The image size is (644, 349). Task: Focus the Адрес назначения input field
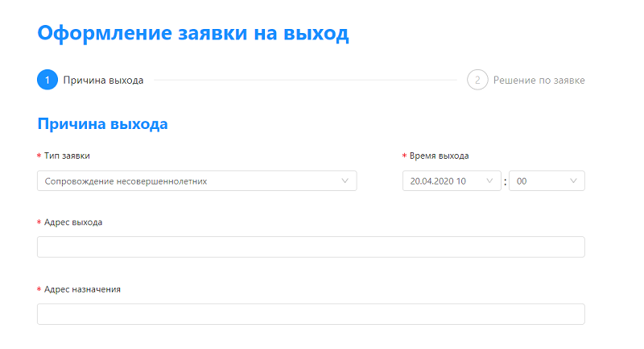pyautogui.click(x=311, y=314)
